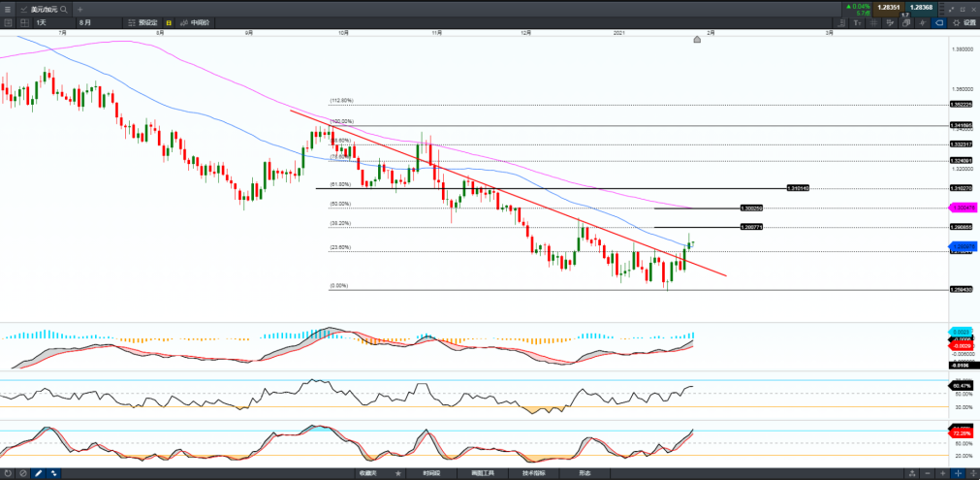Click the zoom in plus icon

[x=942, y=474]
